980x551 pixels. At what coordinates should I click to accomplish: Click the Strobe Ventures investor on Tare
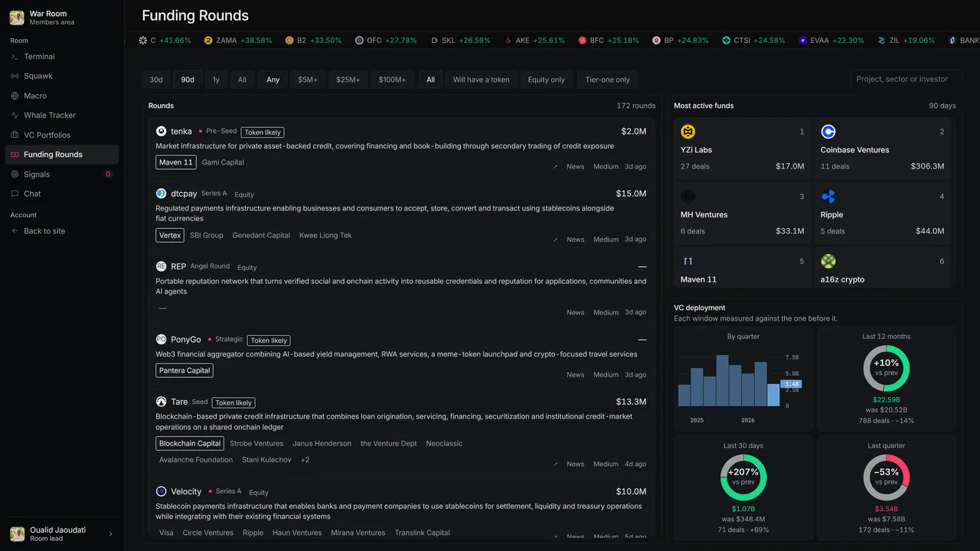click(x=256, y=444)
